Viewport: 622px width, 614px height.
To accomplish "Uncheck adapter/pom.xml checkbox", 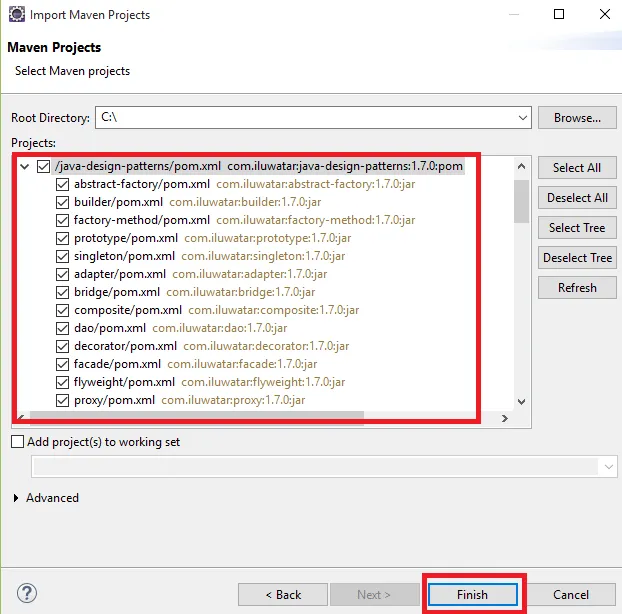I will (62, 274).
